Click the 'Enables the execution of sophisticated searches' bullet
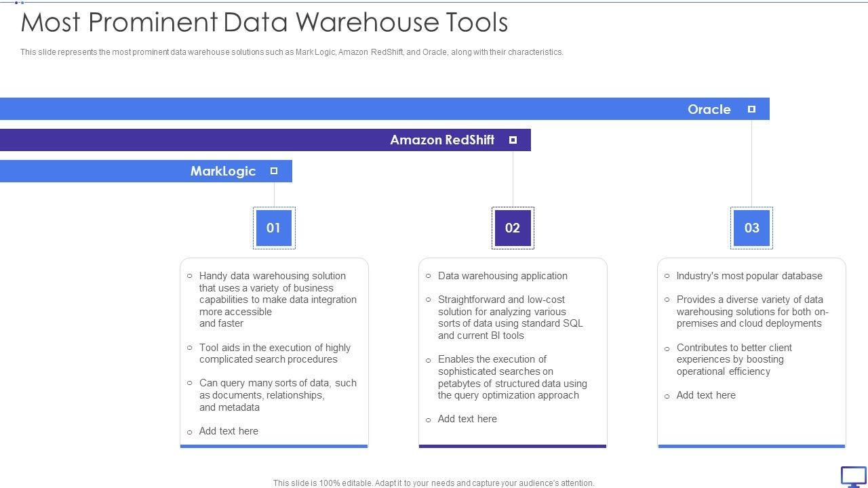The height and width of the screenshot is (488, 868). coord(513,377)
